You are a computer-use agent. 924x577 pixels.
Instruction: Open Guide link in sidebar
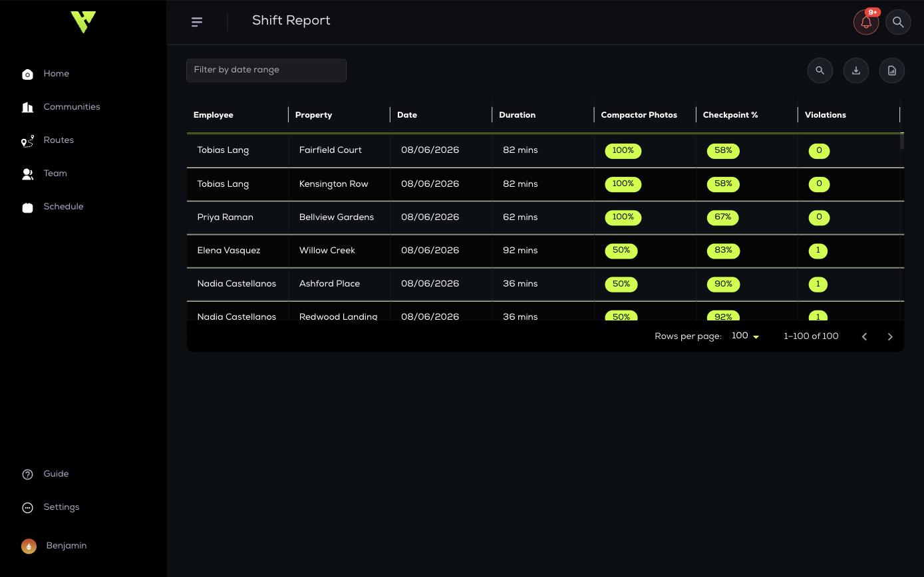(56, 474)
